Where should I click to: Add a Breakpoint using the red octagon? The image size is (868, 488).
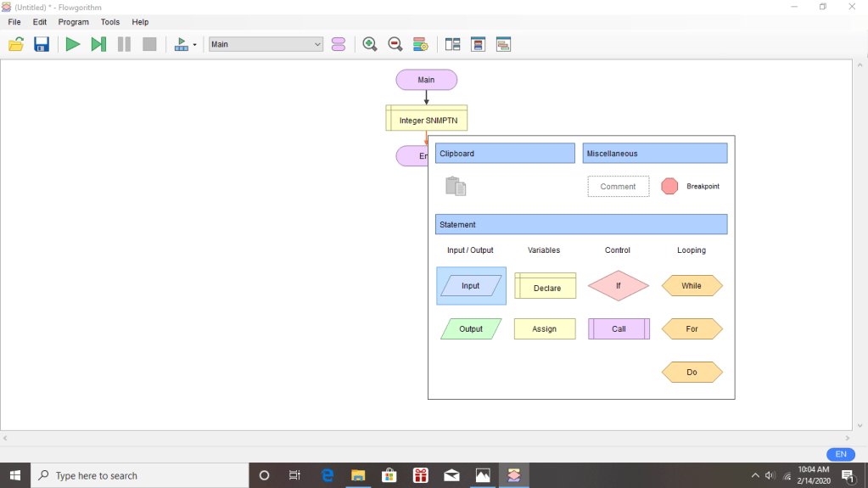tap(669, 186)
